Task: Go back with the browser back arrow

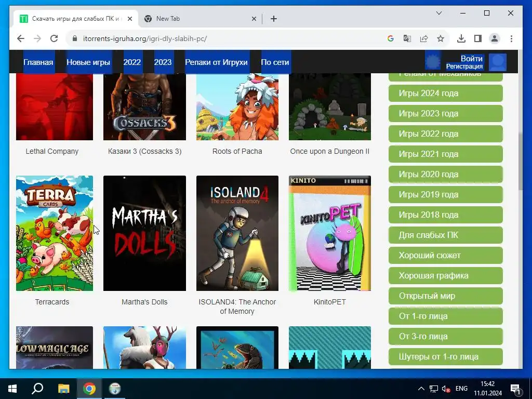Action: pos(21,38)
